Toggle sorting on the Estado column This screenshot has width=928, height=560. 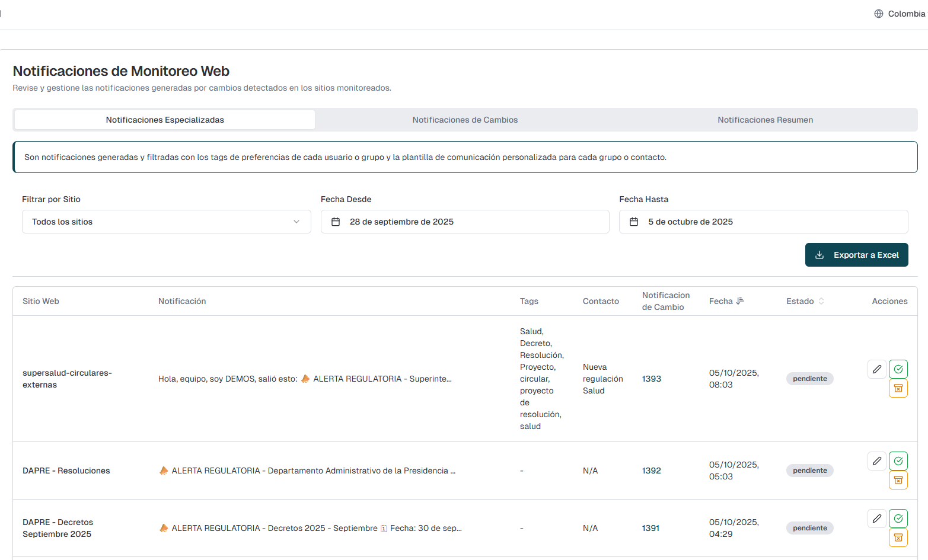[805, 301]
